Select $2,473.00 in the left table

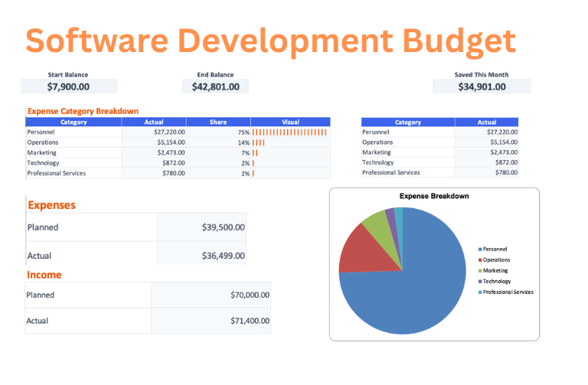(x=171, y=152)
